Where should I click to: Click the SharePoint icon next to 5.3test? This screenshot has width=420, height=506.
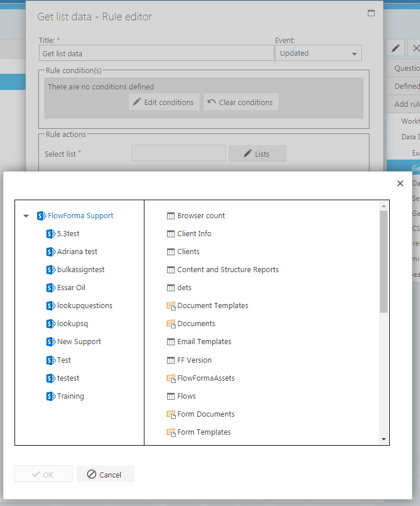point(51,234)
